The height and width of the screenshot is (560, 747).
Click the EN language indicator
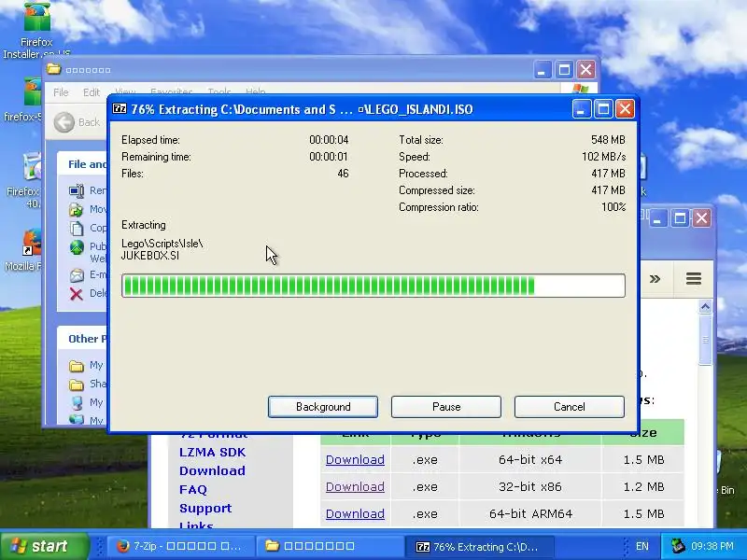click(641, 546)
